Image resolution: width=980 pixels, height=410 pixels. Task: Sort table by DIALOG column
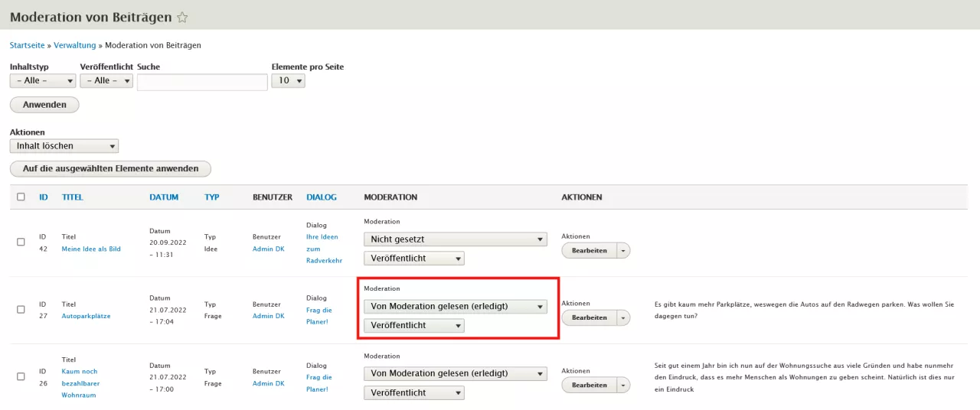click(322, 197)
